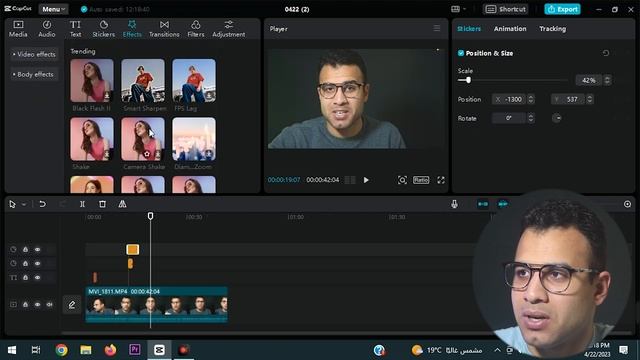Mute the main video track audio
The image size is (640, 360).
49,304
